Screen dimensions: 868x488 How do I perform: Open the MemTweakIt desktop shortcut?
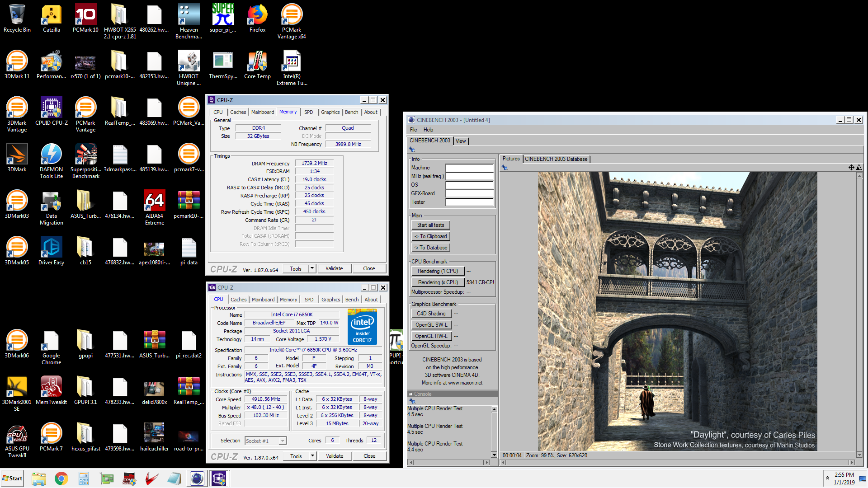coord(52,391)
